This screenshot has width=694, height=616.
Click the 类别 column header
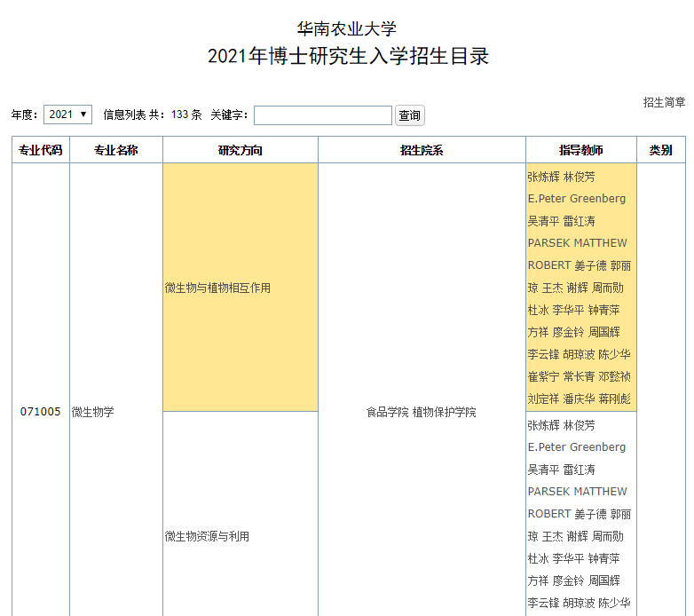click(661, 150)
